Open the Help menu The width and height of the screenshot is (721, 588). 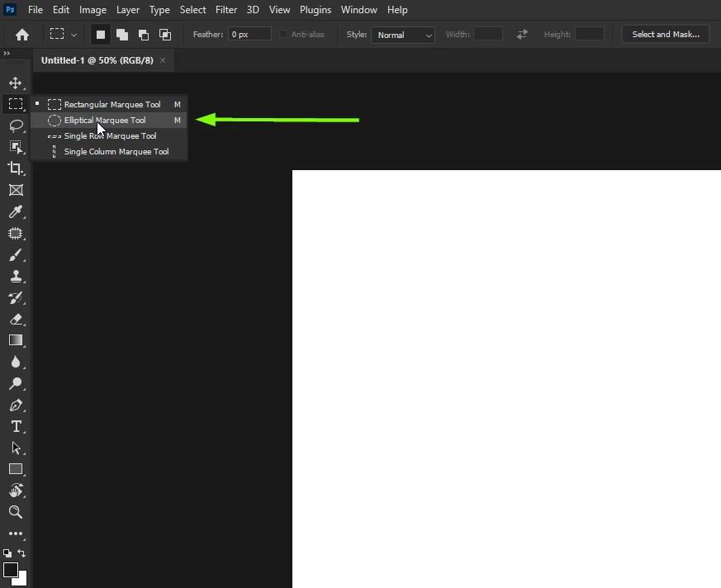click(397, 10)
